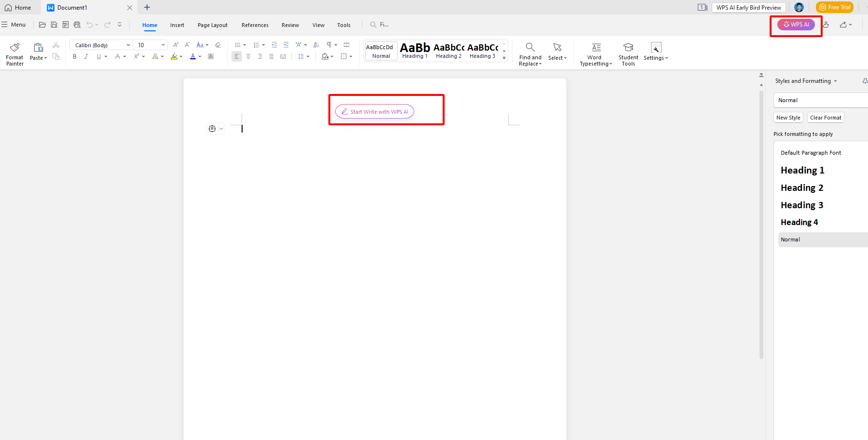Open Find and Replace
This screenshot has width=868, height=440.
529,53
